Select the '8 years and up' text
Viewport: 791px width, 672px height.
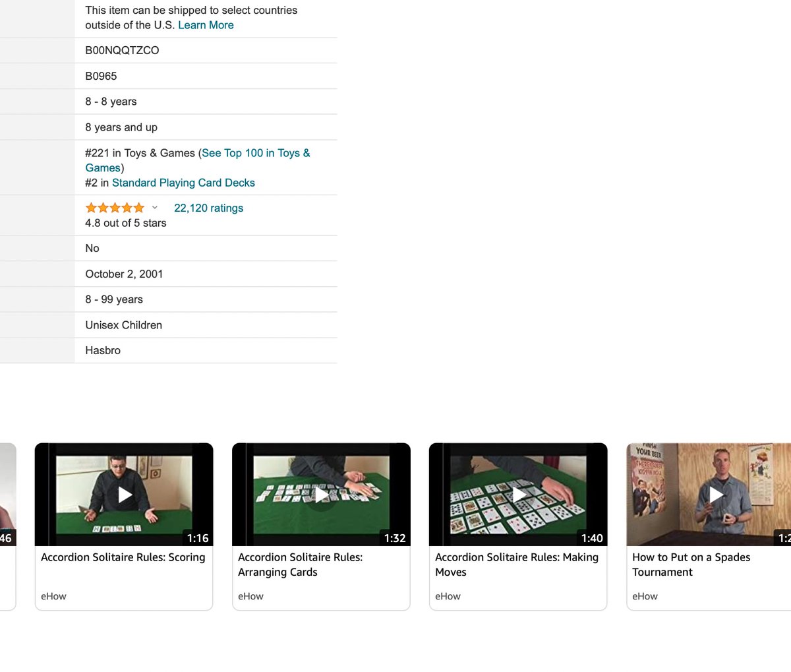[121, 127]
